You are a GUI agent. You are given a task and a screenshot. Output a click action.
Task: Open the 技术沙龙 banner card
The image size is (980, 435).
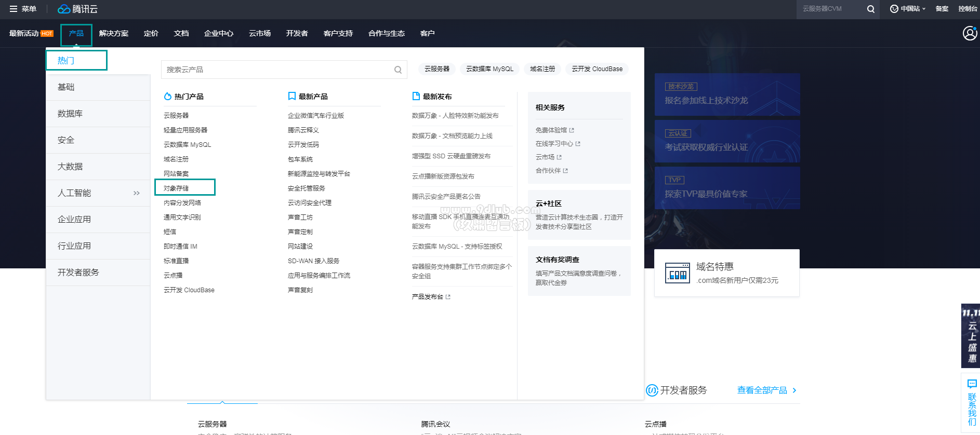click(726, 94)
